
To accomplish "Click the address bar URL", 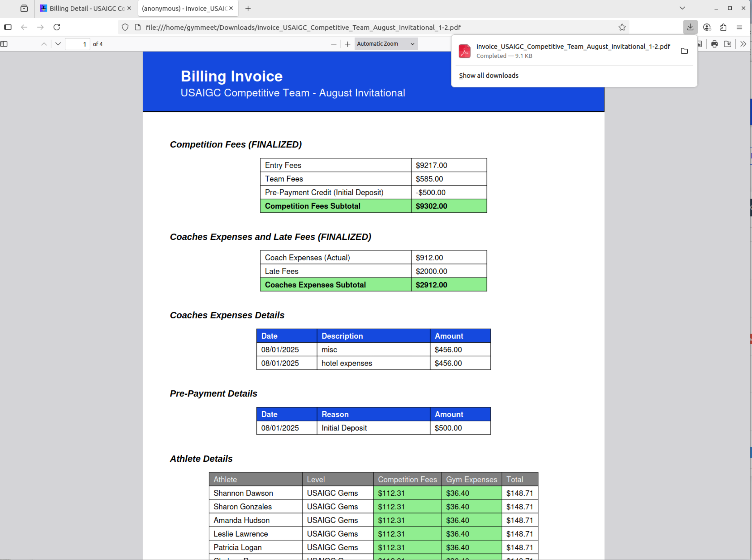I will click(303, 27).
